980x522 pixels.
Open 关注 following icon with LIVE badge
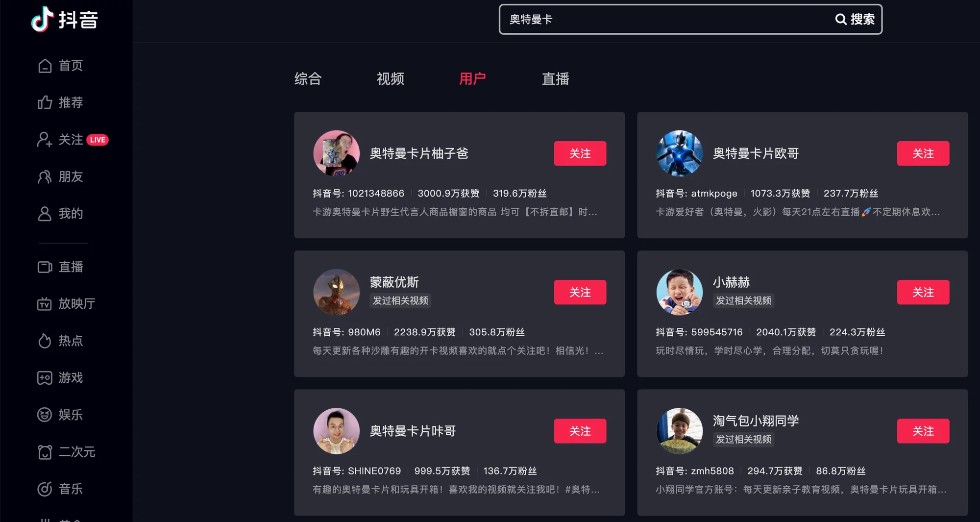coord(45,140)
